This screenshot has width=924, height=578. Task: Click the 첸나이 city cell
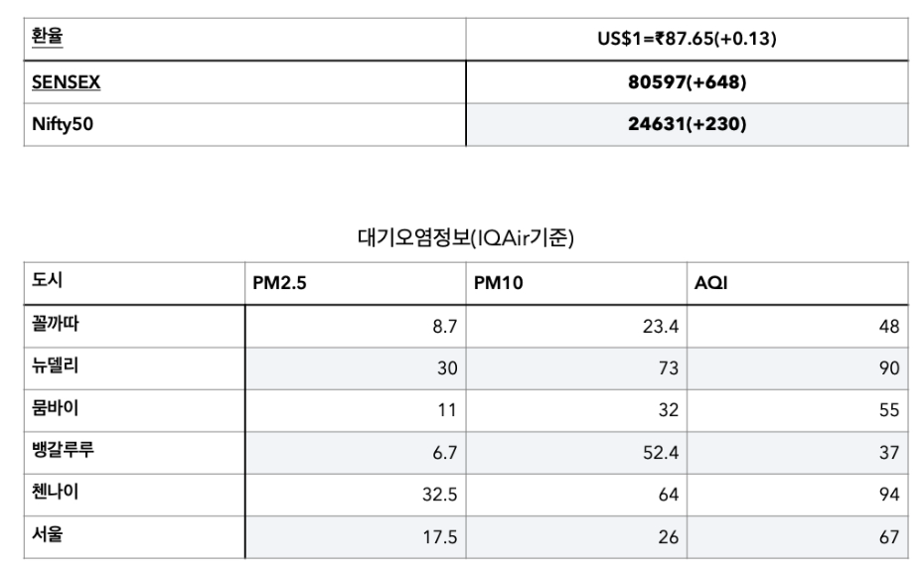[56, 493]
